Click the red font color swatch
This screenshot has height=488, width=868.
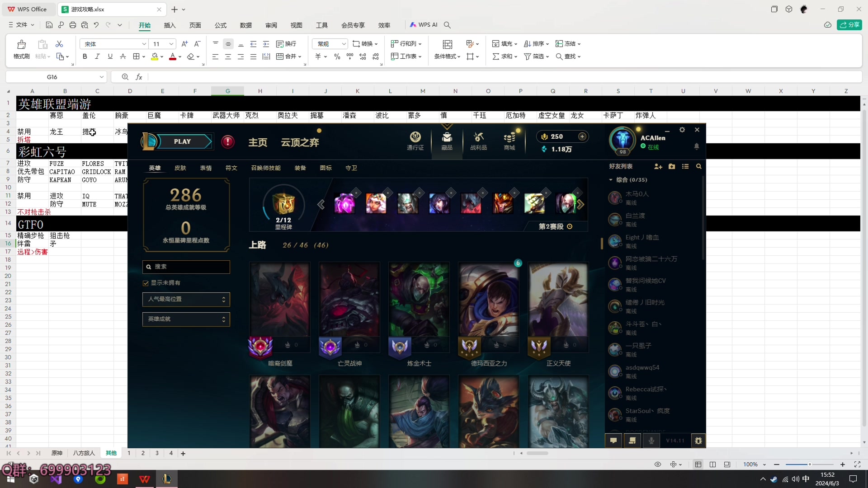172,56
